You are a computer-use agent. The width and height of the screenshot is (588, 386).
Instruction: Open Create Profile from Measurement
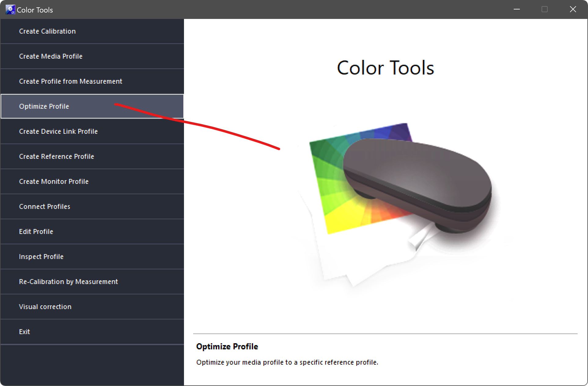coord(71,81)
